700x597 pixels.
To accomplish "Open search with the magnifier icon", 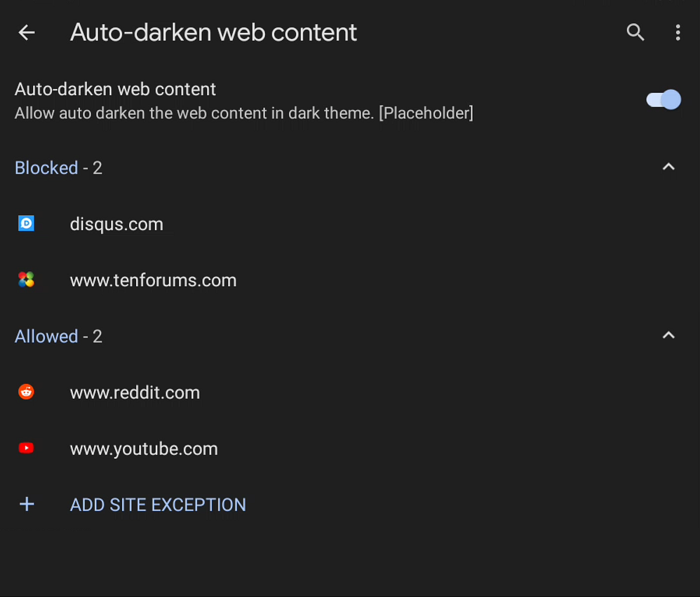I will pyautogui.click(x=635, y=33).
